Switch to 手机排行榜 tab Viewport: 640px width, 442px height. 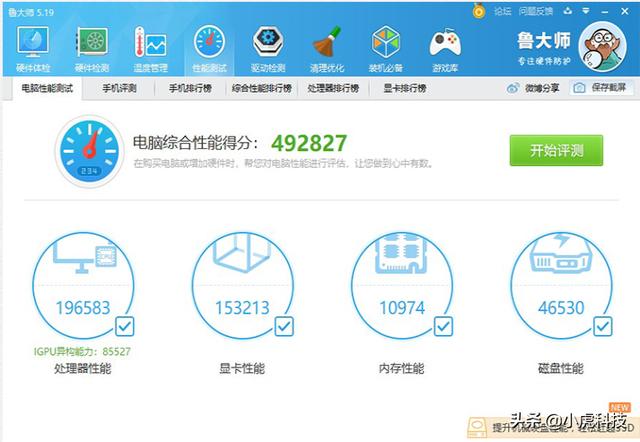pyautogui.click(x=190, y=88)
